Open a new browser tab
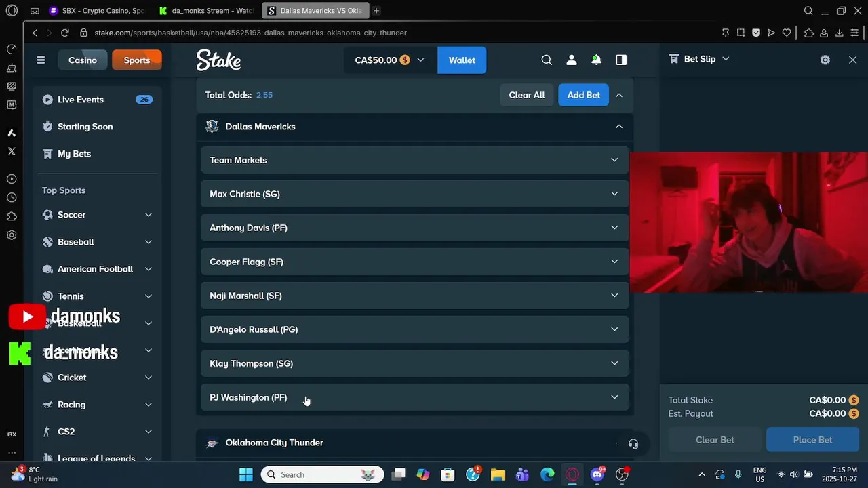 click(376, 11)
